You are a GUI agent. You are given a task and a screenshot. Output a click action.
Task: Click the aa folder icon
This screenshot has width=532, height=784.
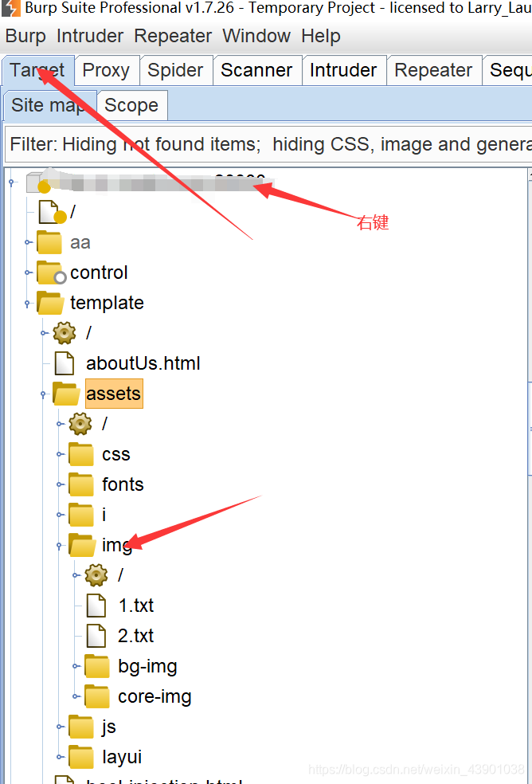tap(49, 242)
